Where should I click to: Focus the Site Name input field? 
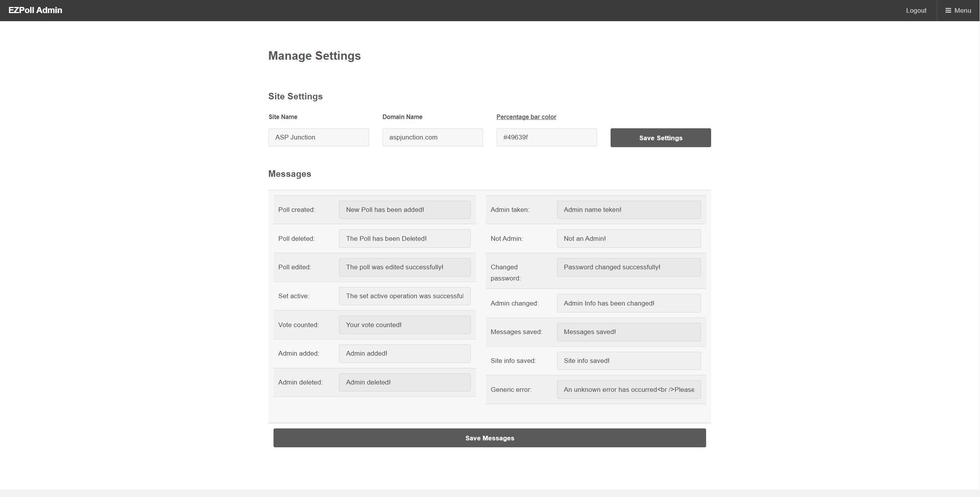point(318,137)
